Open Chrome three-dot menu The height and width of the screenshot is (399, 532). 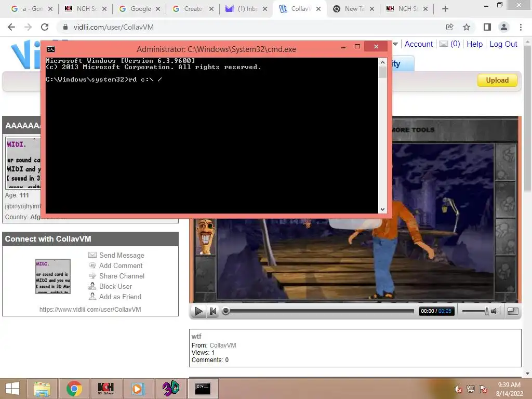(521, 27)
